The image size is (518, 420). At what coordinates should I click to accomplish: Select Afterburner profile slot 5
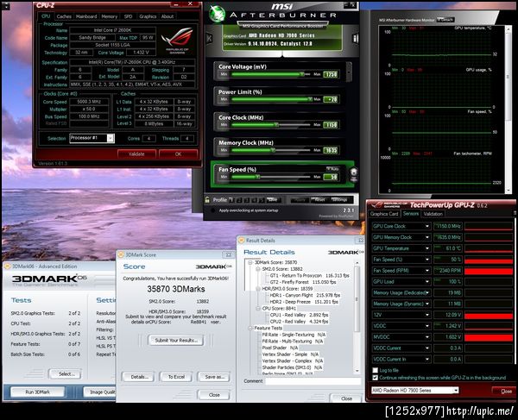point(262,200)
